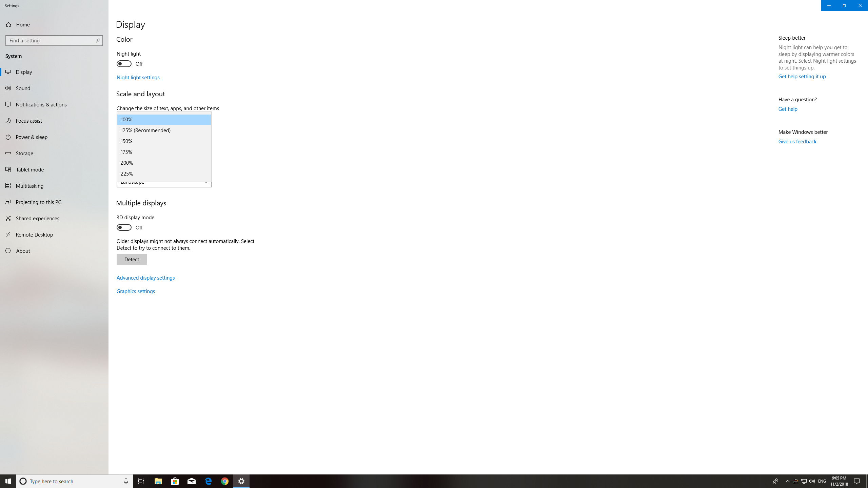
Task: Go to Storage settings page
Action: (54, 153)
